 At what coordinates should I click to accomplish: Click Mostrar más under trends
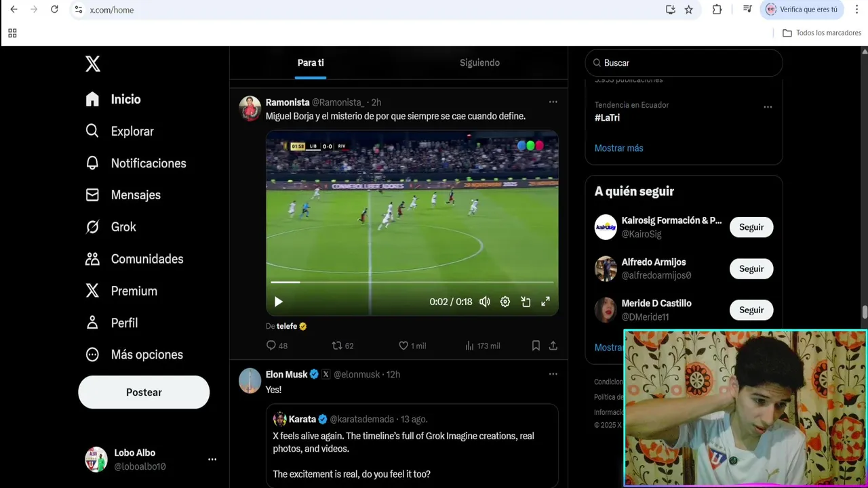pyautogui.click(x=619, y=148)
